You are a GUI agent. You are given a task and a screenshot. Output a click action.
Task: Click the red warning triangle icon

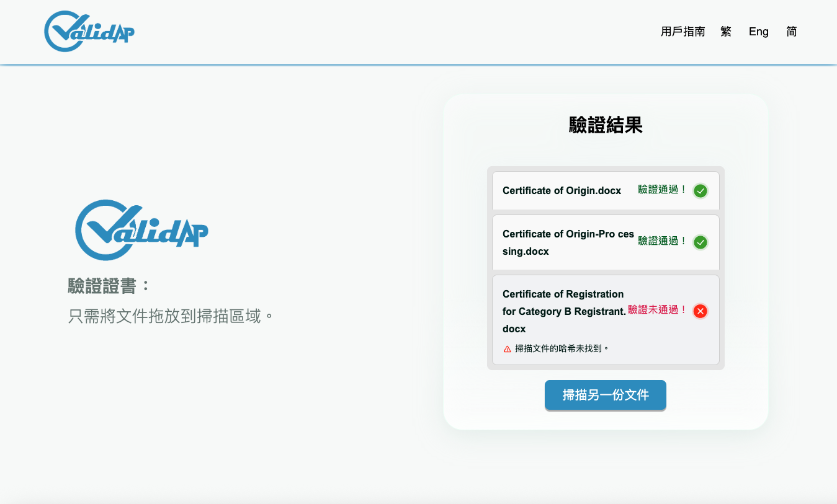(507, 349)
